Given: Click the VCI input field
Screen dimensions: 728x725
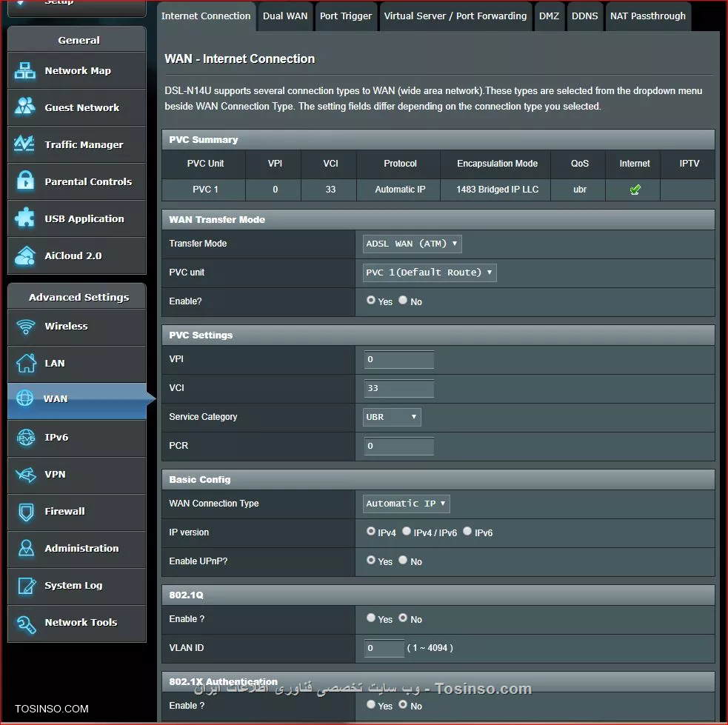Looking at the screenshot, I should pyautogui.click(x=399, y=388).
